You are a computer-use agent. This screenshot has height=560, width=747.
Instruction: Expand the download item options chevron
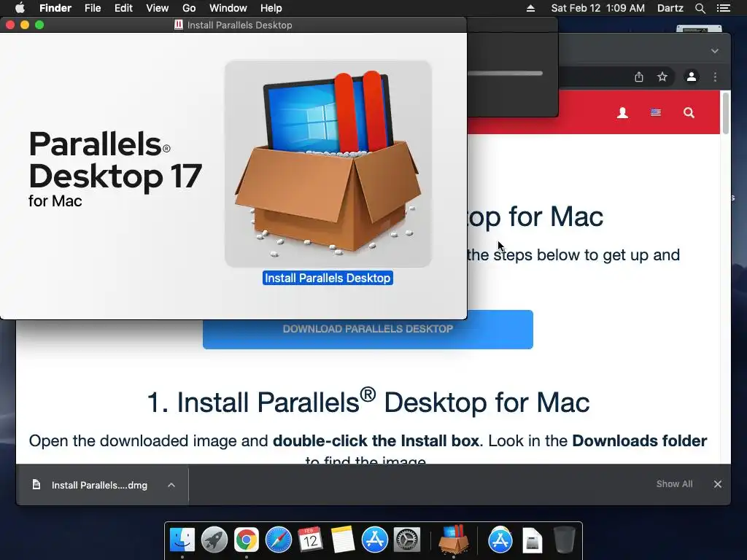click(171, 485)
